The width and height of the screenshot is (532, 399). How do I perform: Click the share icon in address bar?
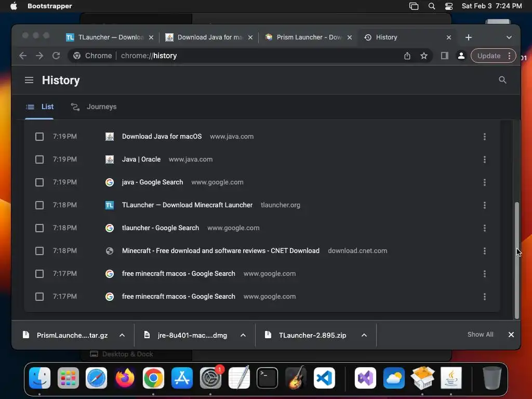coord(407,56)
